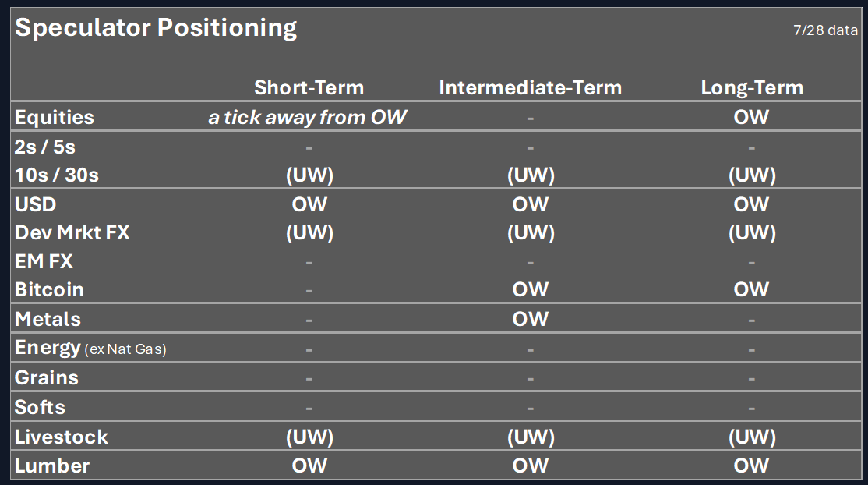This screenshot has width=868, height=485.
Task: Select Metals Intermediate-Term OW cell
Action: pyautogui.click(x=531, y=319)
